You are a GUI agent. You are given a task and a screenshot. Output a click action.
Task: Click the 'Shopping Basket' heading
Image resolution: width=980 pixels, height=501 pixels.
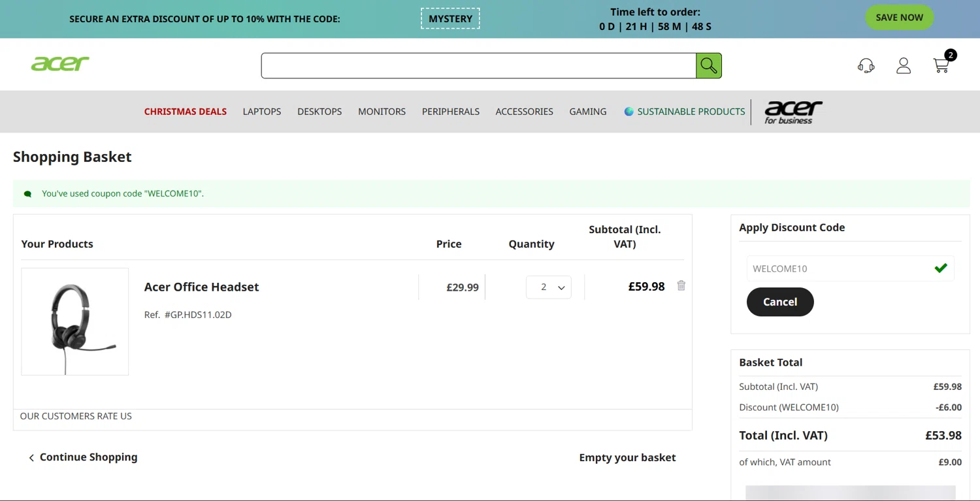tap(73, 157)
